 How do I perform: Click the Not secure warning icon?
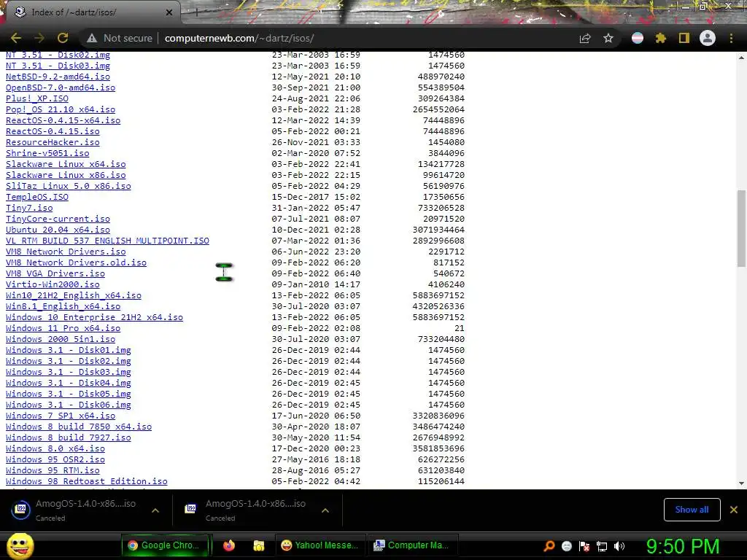[91, 38]
